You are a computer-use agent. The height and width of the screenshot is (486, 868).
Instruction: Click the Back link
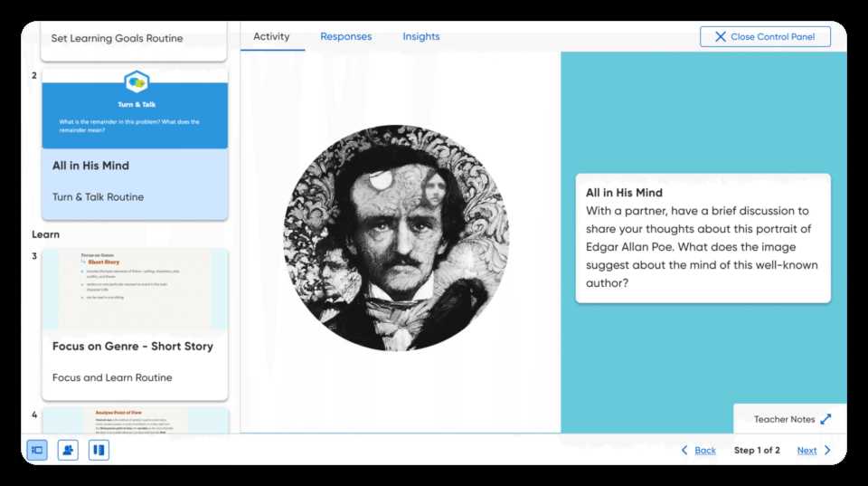704,451
